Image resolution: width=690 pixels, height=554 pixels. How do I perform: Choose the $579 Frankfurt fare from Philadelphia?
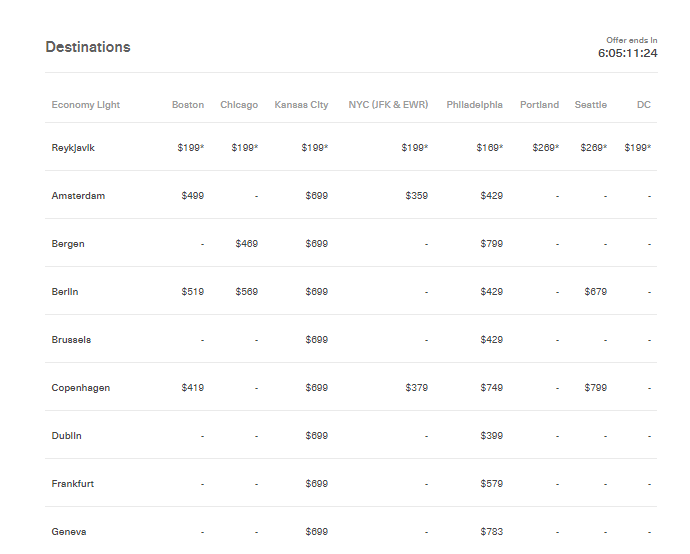click(x=491, y=484)
